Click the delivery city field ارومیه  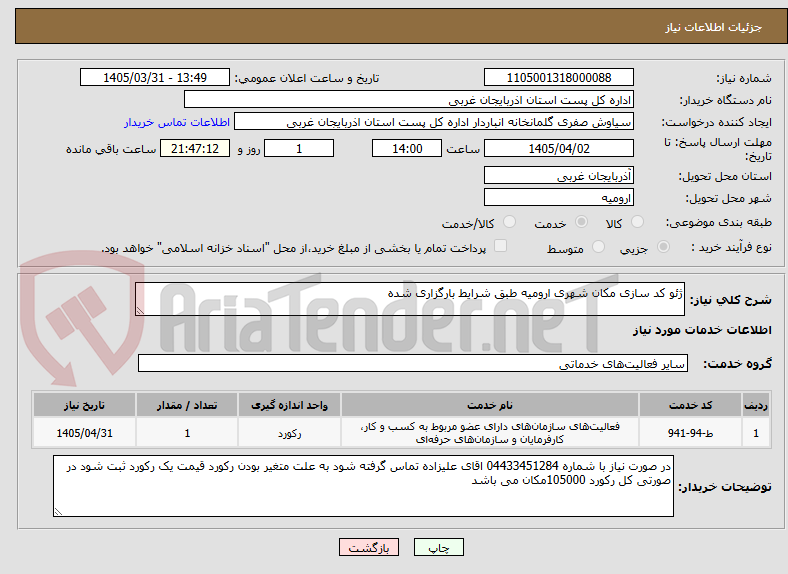558,197
